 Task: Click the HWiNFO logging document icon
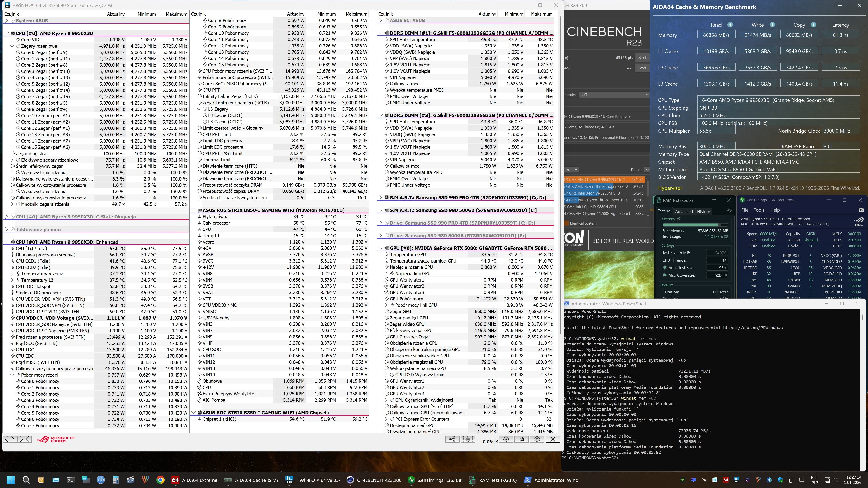coord(521,439)
